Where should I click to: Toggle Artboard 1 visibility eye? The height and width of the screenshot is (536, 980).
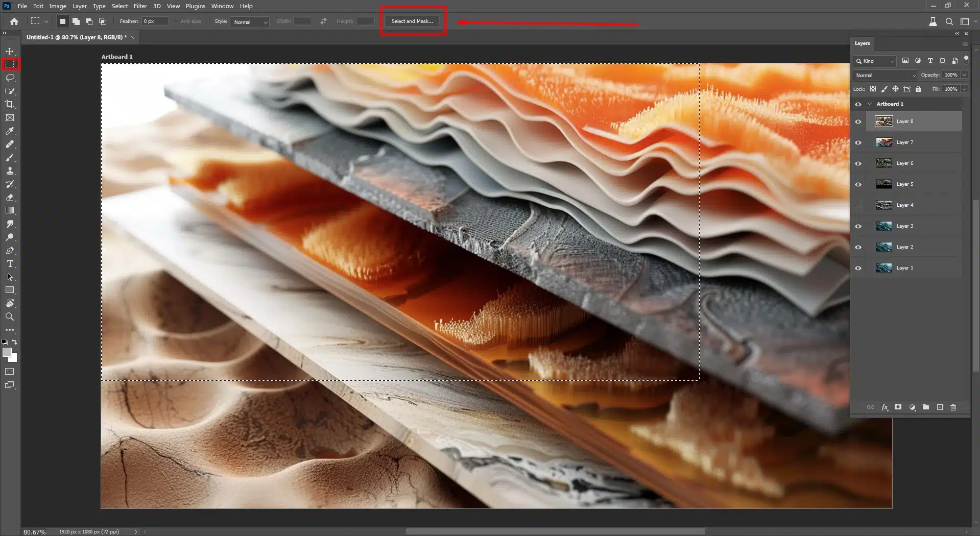(x=858, y=104)
